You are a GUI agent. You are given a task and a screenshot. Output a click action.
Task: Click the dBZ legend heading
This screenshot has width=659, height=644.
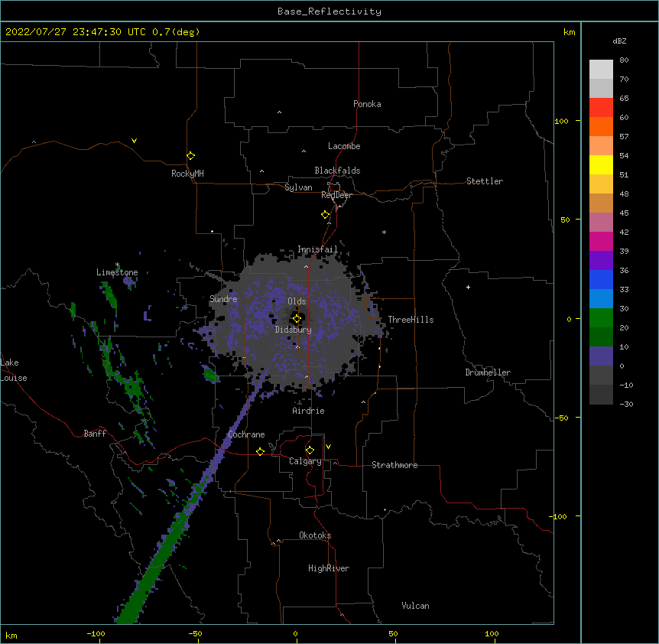(x=619, y=41)
